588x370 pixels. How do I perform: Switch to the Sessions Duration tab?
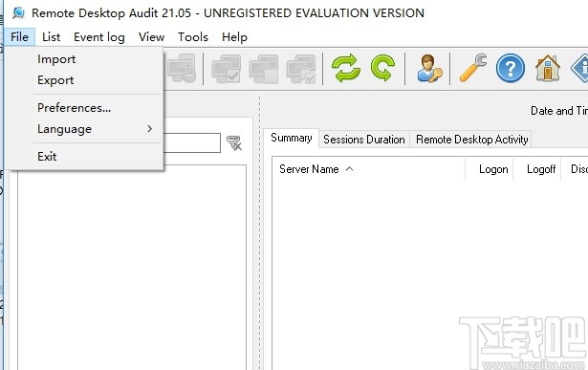click(x=364, y=140)
